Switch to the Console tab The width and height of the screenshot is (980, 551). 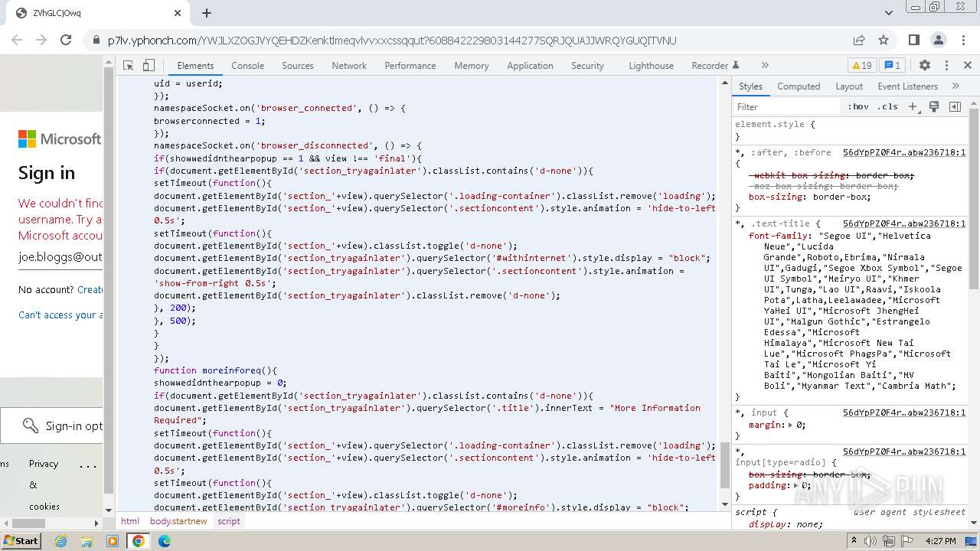(x=248, y=66)
